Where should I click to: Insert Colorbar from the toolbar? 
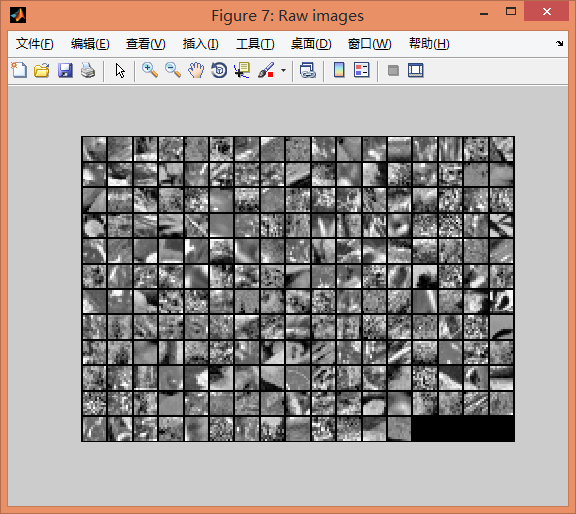point(339,70)
